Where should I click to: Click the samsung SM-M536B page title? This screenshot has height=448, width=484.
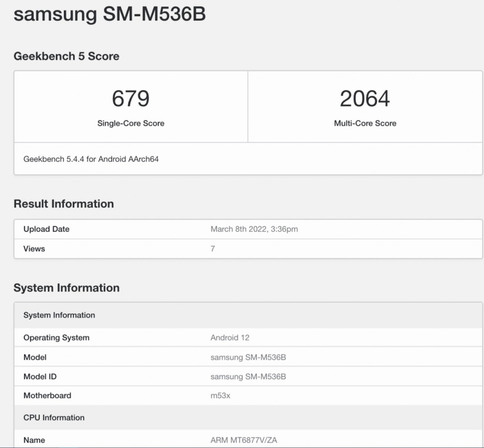[x=109, y=14]
